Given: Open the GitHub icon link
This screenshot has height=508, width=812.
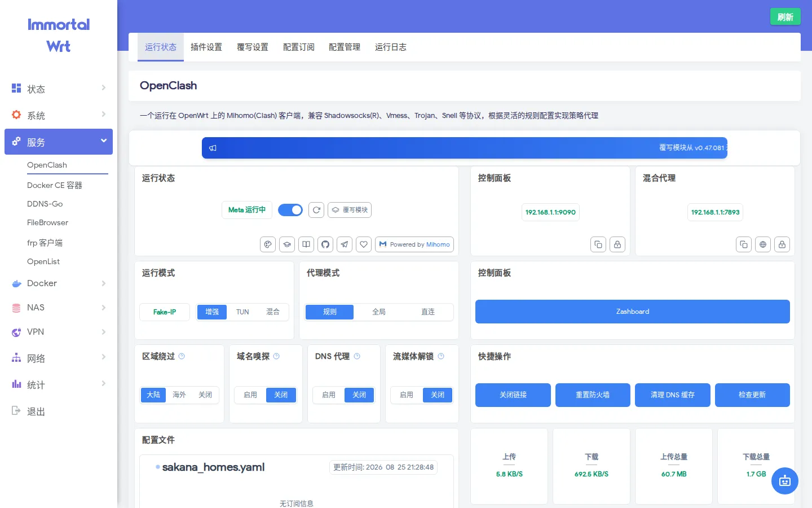Looking at the screenshot, I should pos(325,244).
